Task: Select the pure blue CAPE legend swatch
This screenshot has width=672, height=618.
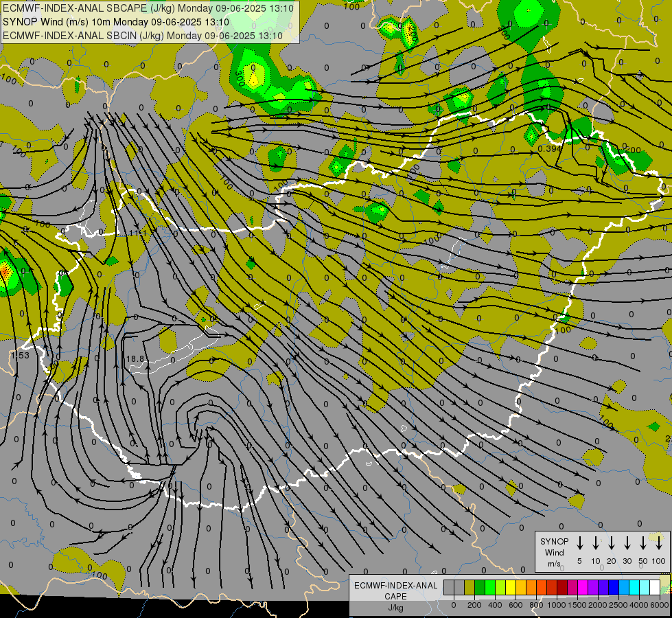Action: [x=613, y=587]
